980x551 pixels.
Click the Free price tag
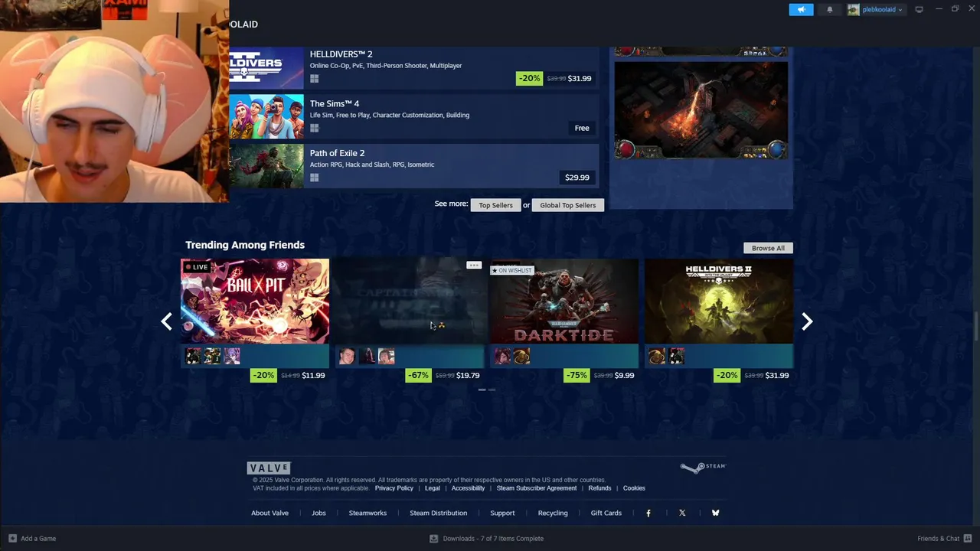tap(582, 128)
